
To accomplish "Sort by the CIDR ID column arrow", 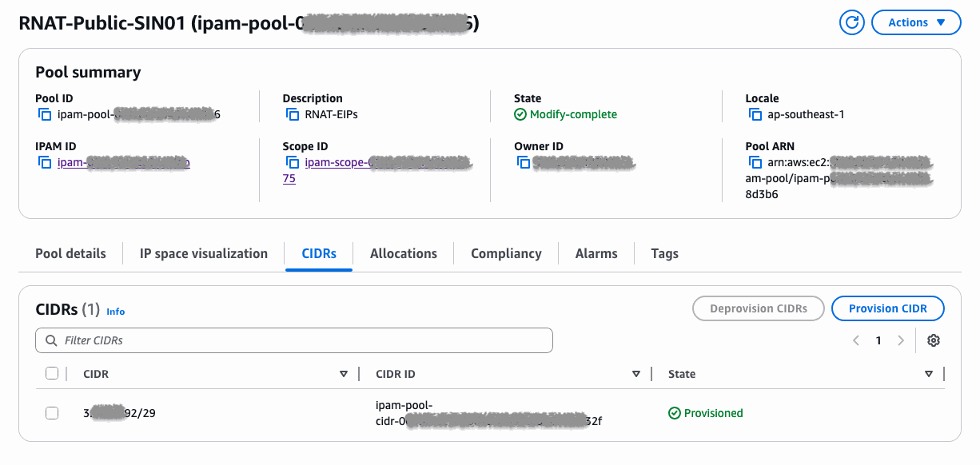I will coord(636,374).
